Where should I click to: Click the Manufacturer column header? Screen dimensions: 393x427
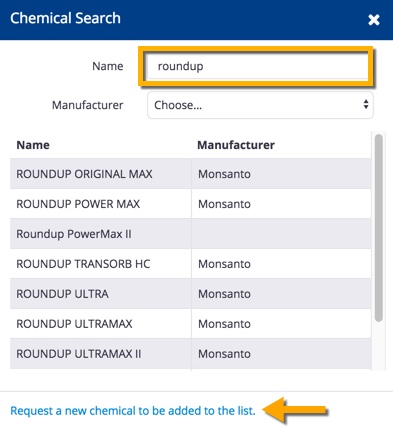[236, 145]
